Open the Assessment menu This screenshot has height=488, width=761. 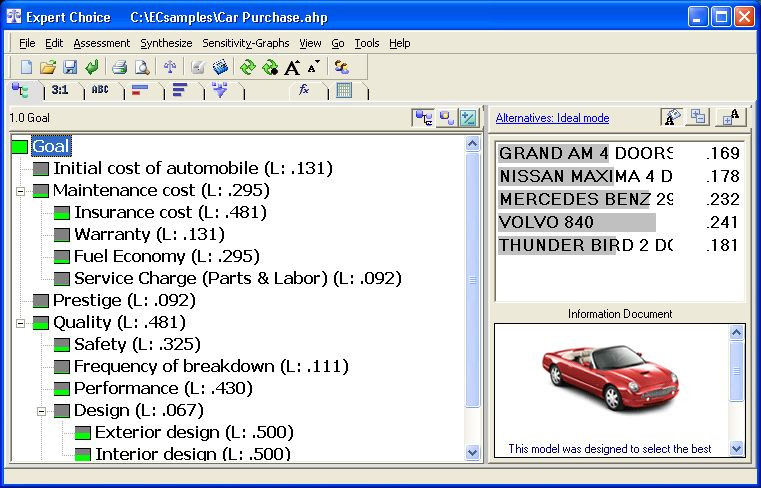click(x=102, y=43)
